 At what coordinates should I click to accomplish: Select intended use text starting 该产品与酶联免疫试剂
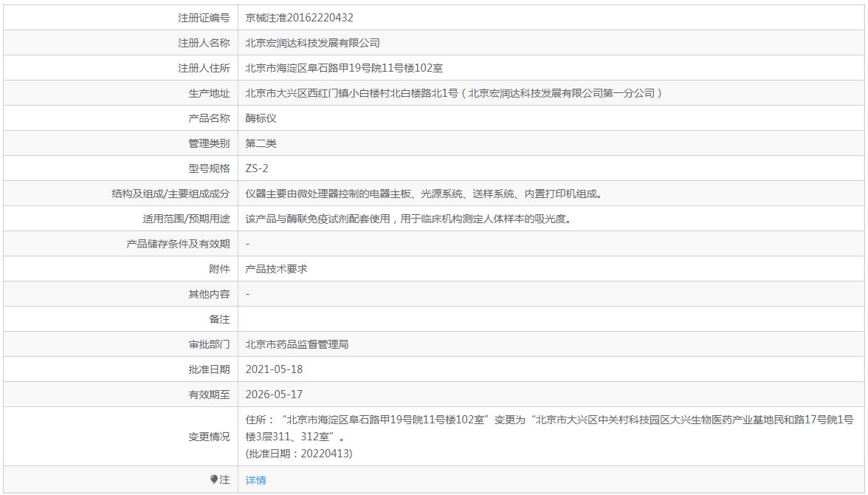click(x=409, y=219)
